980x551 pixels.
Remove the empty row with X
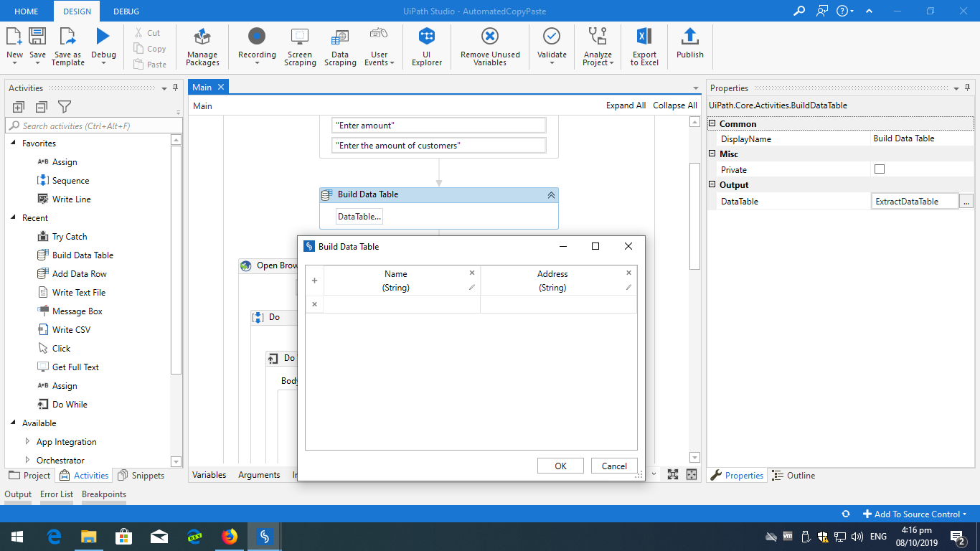314,304
